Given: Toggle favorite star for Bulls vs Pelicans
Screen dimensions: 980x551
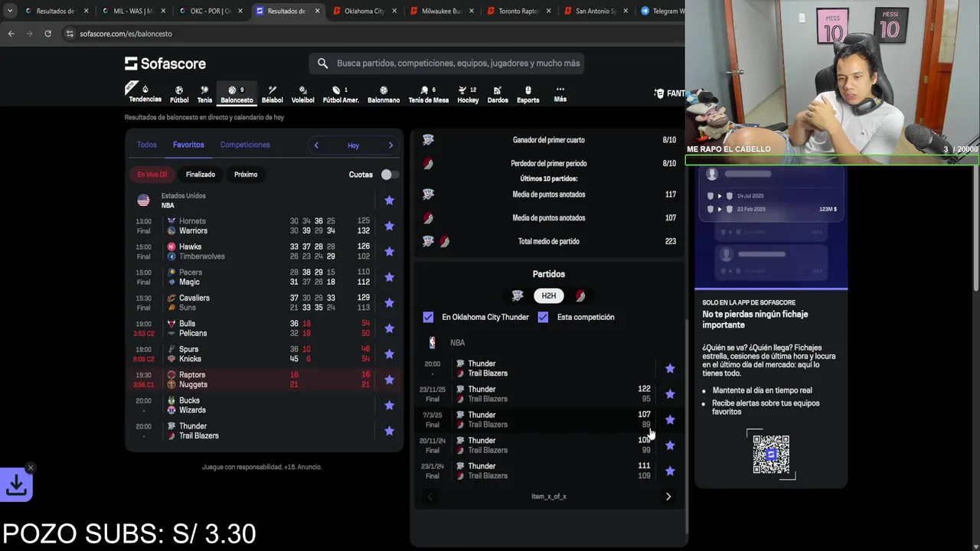Looking at the screenshot, I should 389,328.
